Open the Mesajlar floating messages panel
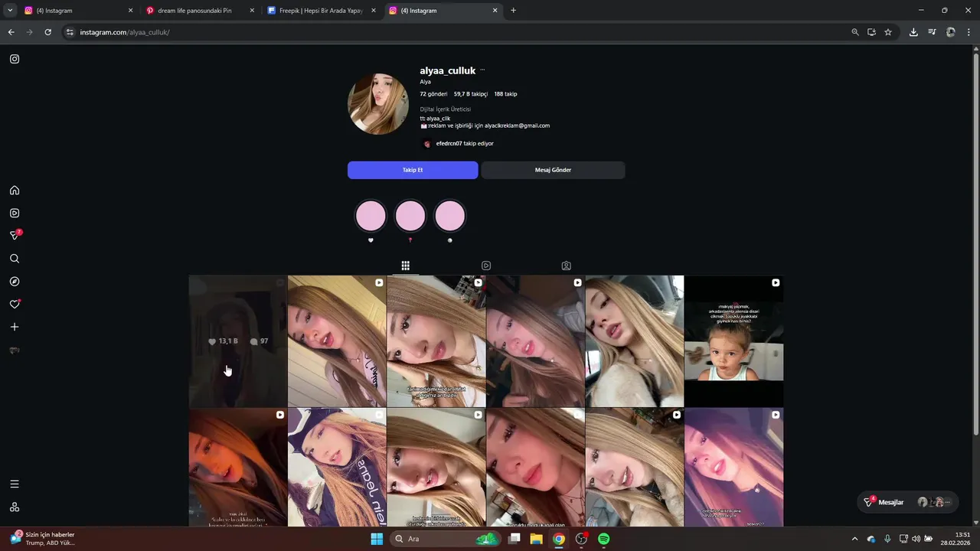The image size is (980, 551). pyautogui.click(x=908, y=502)
